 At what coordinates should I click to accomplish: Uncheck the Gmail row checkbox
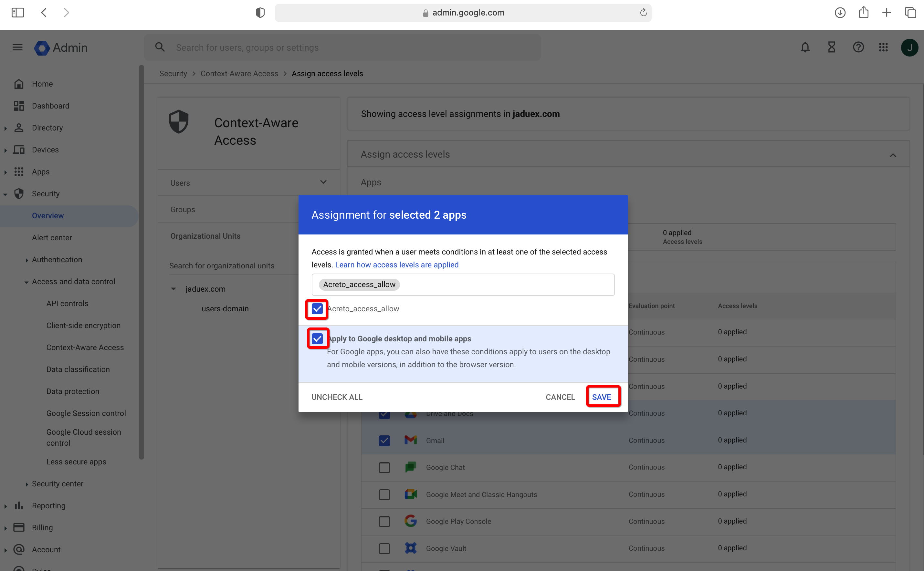[x=384, y=440]
